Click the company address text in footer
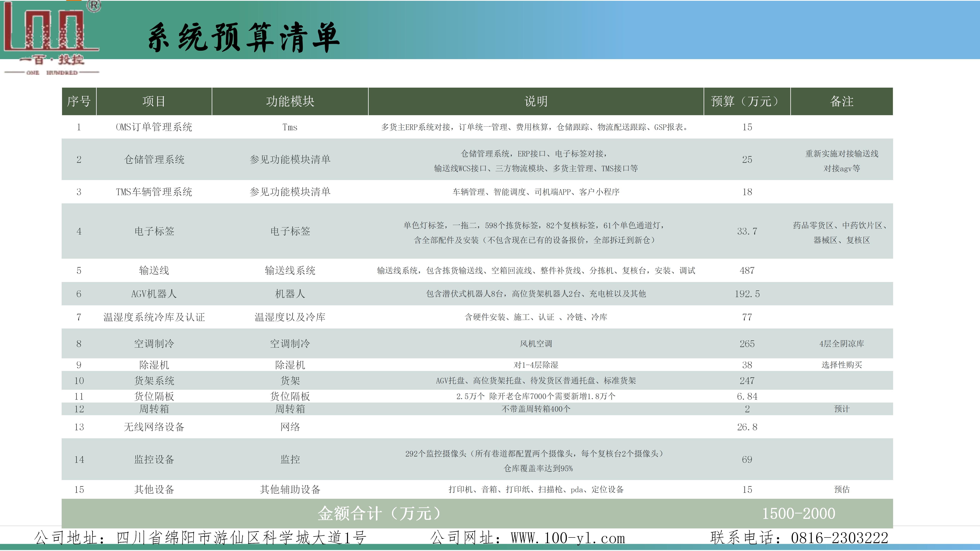 pyautogui.click(x=200, y=538)
